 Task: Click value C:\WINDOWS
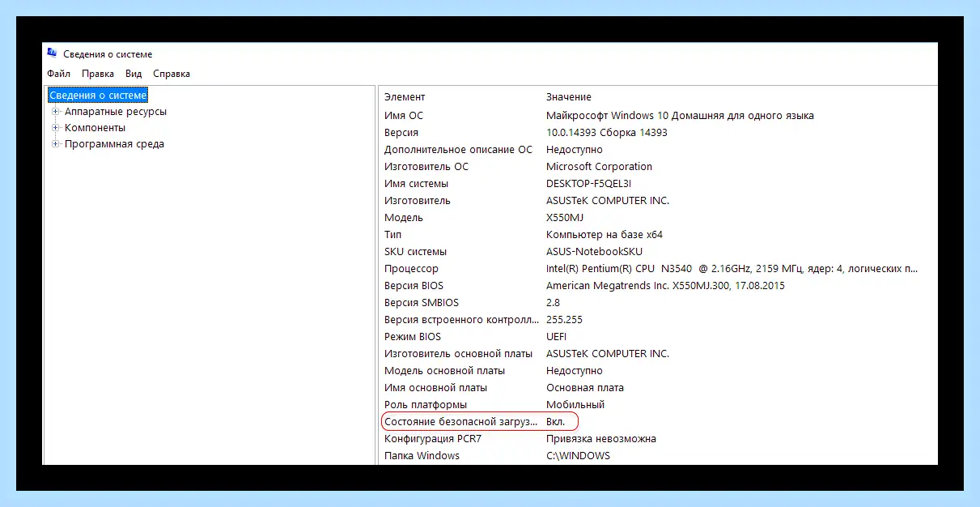click(578, 456)
